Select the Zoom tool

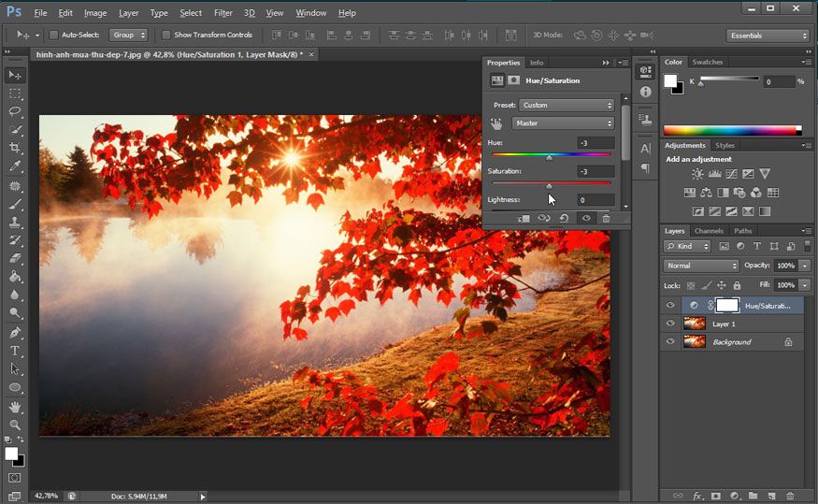tap(15, 425)
